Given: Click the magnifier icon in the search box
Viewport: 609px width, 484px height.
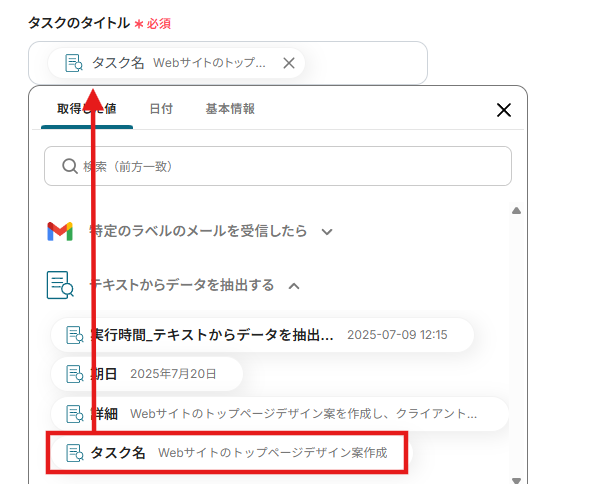Looking at the screenshot, I should coord(70,166).
